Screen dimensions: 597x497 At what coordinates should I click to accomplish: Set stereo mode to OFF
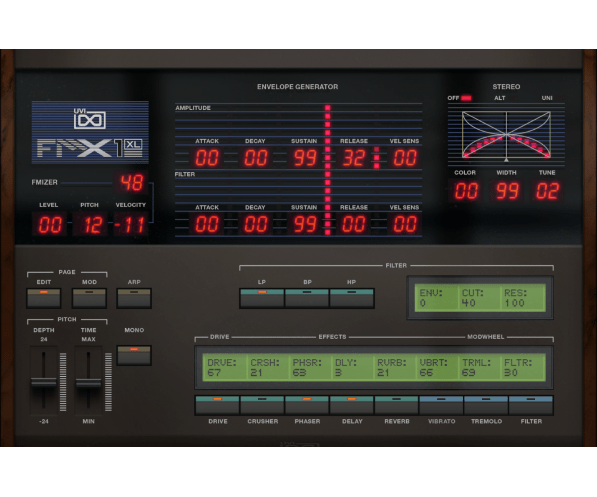(x=460, y=98)
